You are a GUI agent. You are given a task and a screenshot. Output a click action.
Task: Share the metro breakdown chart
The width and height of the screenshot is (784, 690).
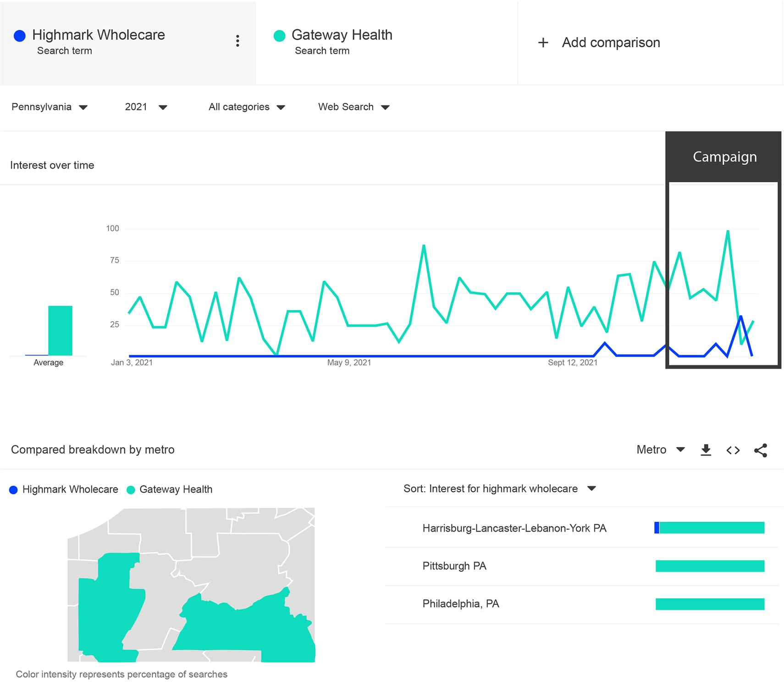(x=761, y=450)
